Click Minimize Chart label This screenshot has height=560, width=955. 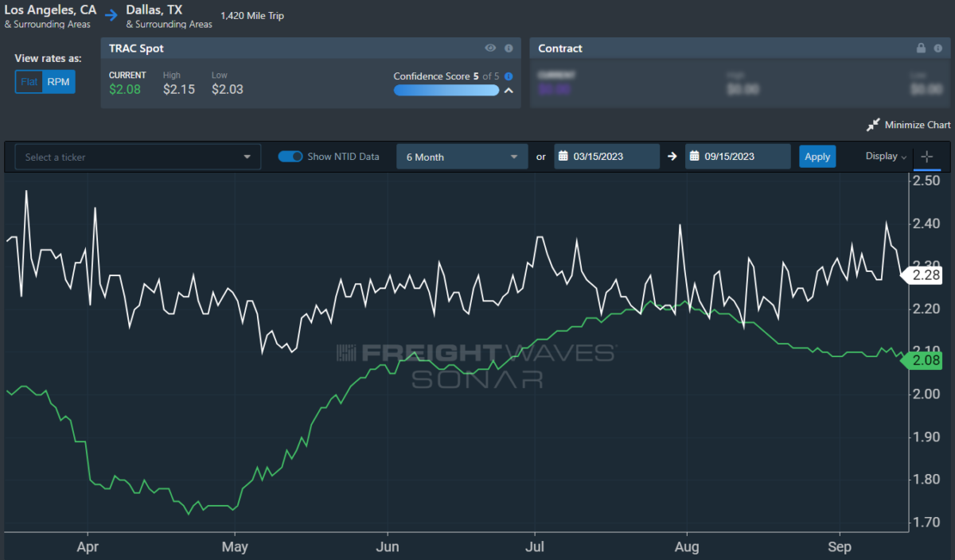[x=918, y=125]
